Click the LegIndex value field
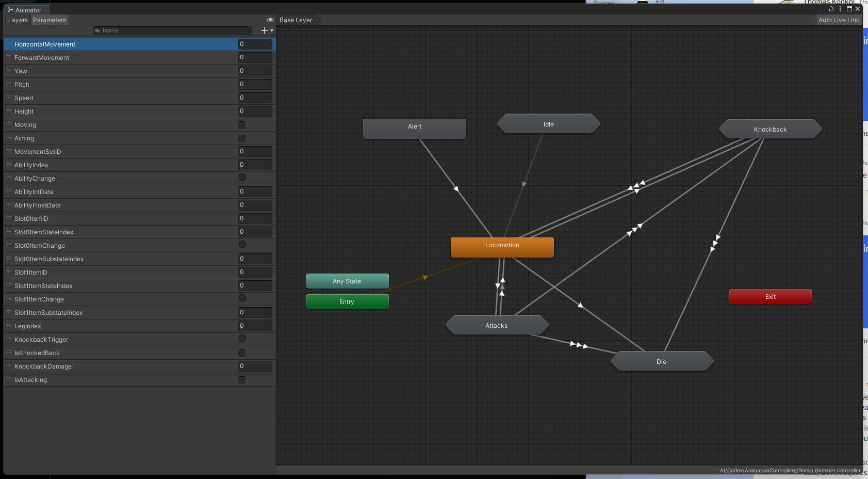 [x=255, y=326]
